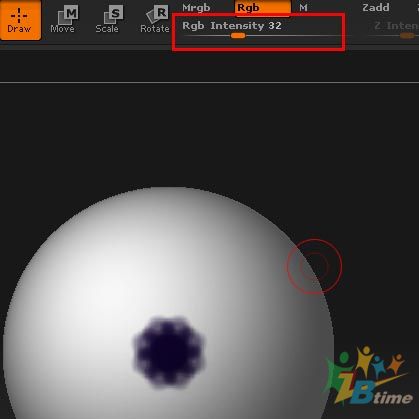Toggle the M material mode

tap(303, 7)
